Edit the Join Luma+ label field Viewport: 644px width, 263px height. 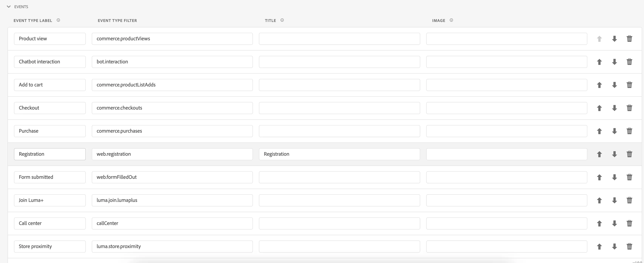(x=50, y=200)
